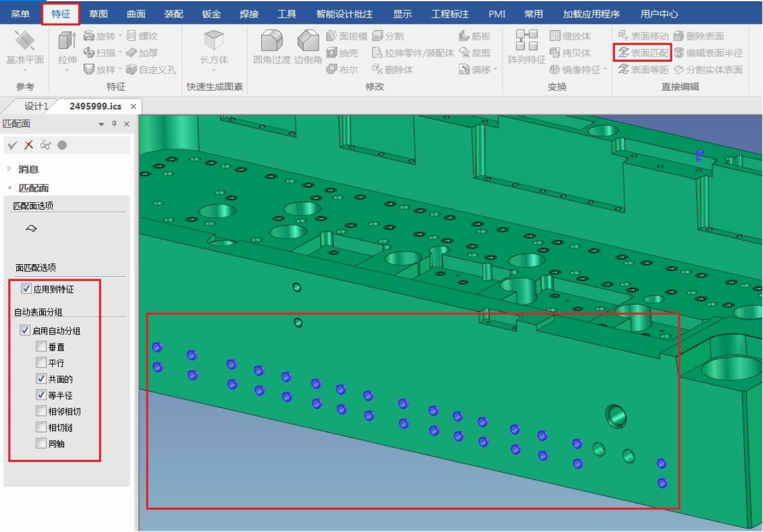The height and width of the screenshot is (532, 763).
Task: Click the 删除表面 button
Action: coord(698,36)
